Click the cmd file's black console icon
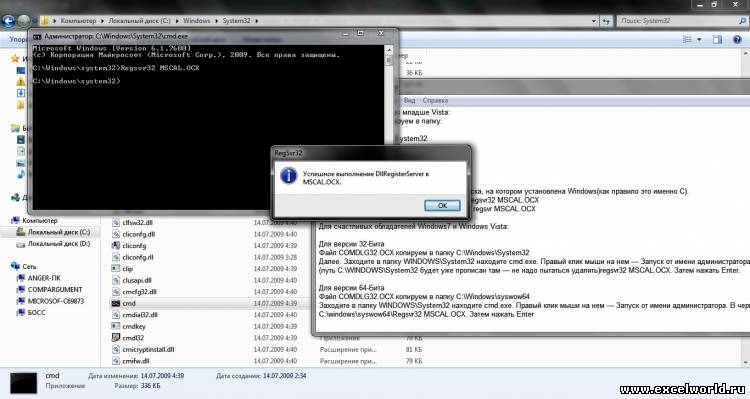The width and height of the screenshot is (750, 399). pyautogui.click(x=115, y=303)
